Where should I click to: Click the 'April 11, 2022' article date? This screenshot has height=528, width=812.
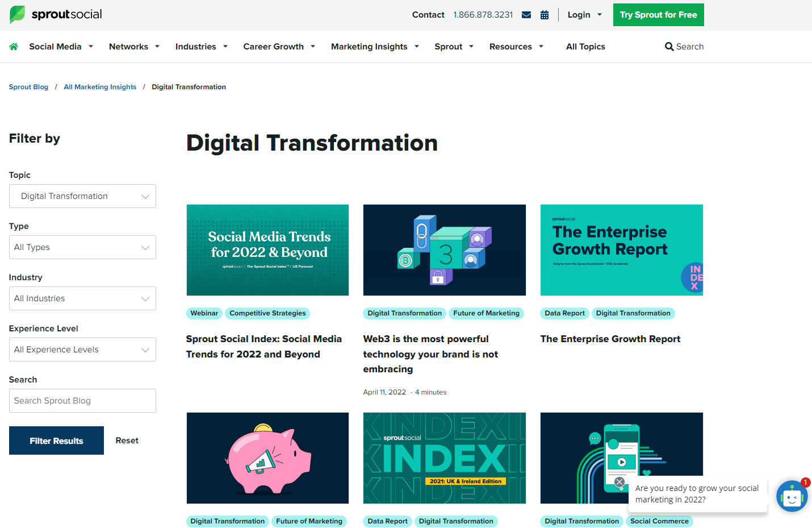click(384, 392)
